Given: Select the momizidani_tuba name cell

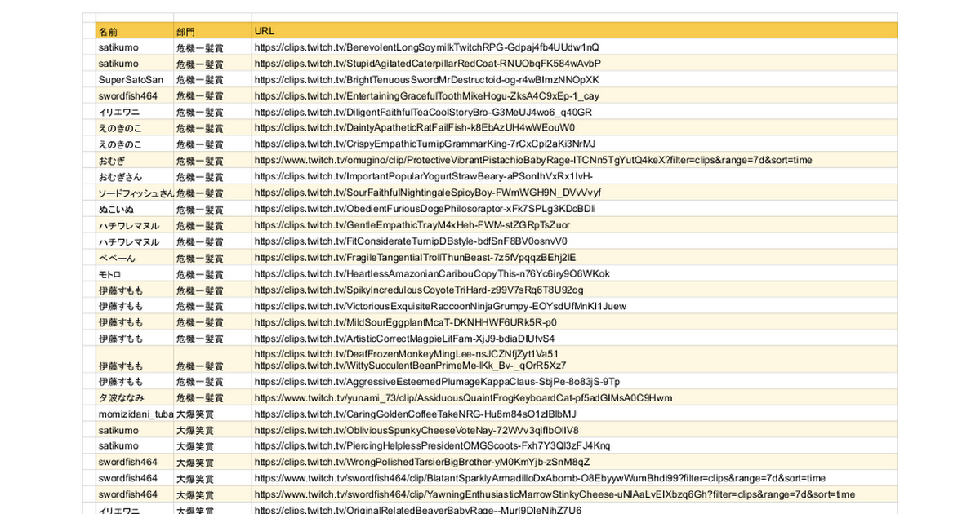Looking at the screenshot, I should (134, 414).
